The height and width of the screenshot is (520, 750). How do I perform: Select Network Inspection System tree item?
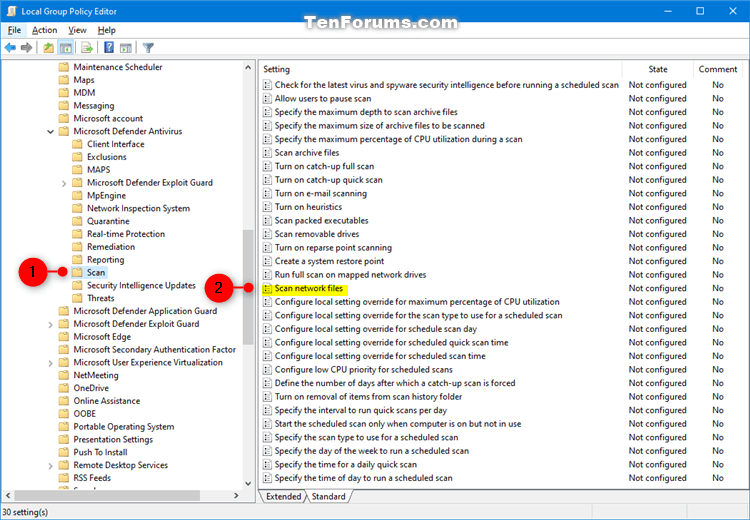(138, 209)
